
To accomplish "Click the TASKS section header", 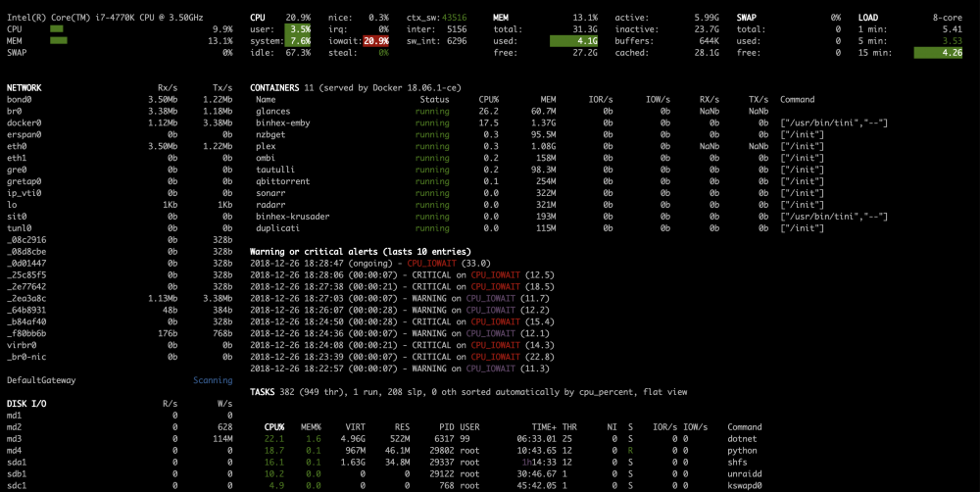I will point(263,392).
